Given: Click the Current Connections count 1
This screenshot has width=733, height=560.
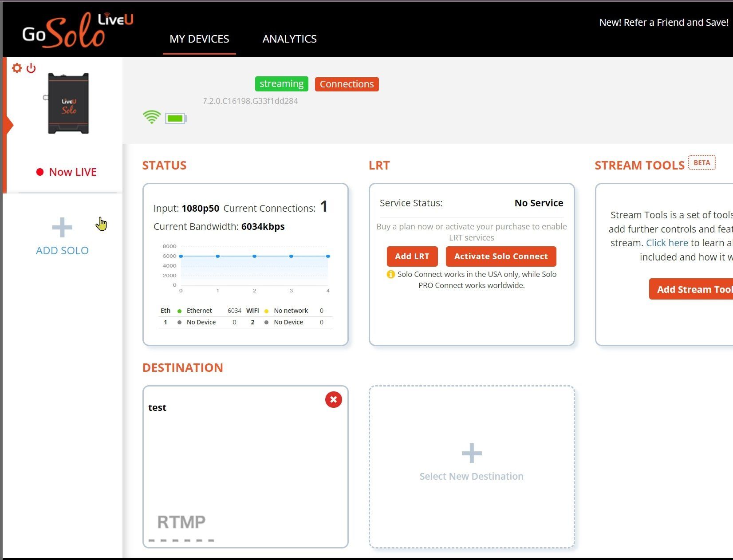Looking at the screenshot, I should (324, 206).
